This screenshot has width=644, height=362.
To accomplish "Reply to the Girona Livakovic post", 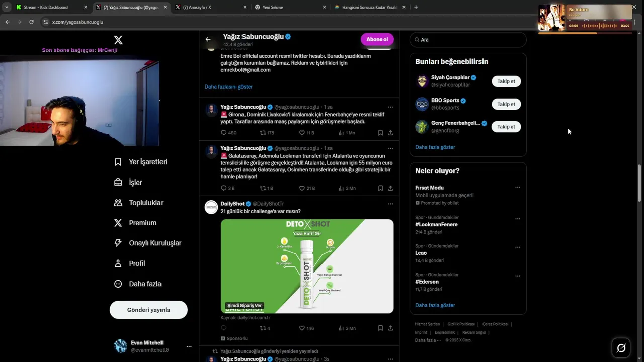I will [x=224, y=133].
